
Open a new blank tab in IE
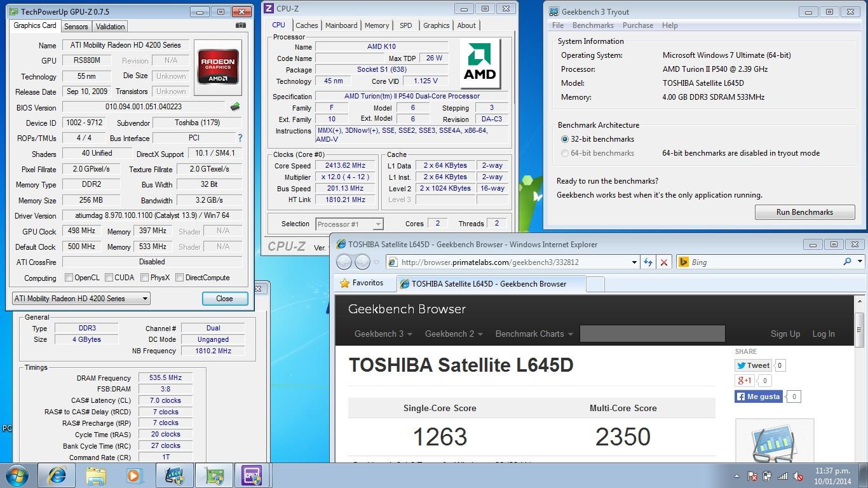[595, 284]
